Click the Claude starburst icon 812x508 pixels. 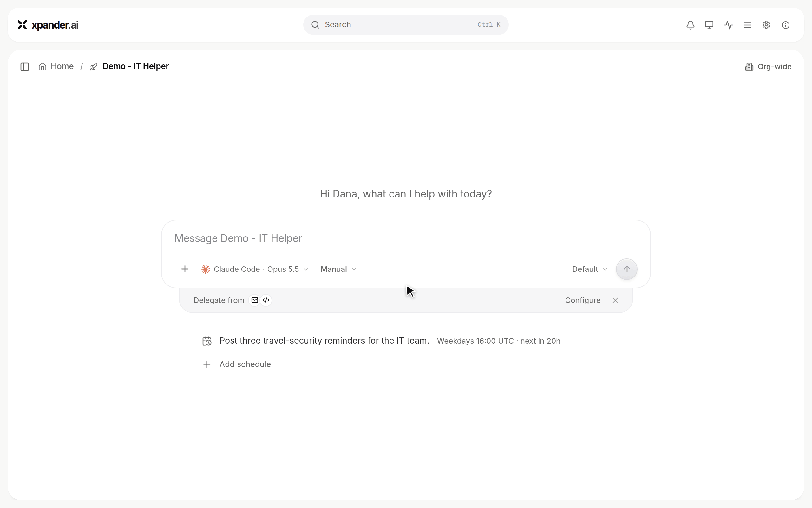pos(205,269)
